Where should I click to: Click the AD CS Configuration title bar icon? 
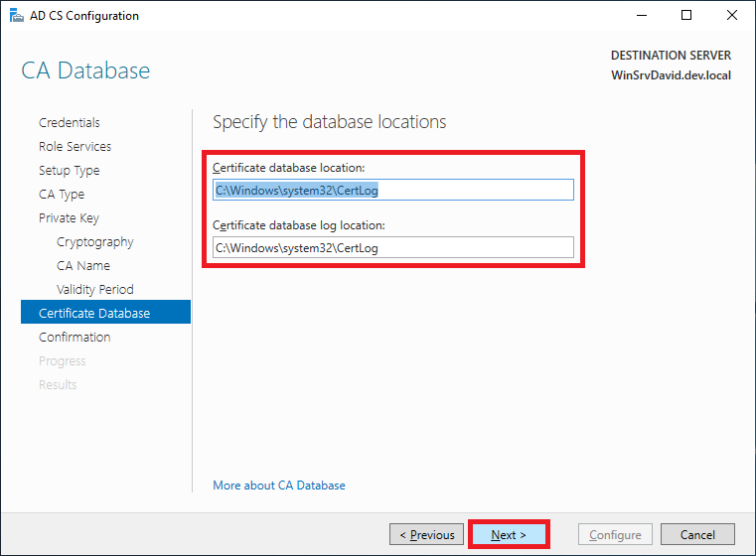(x=13, y=16)
